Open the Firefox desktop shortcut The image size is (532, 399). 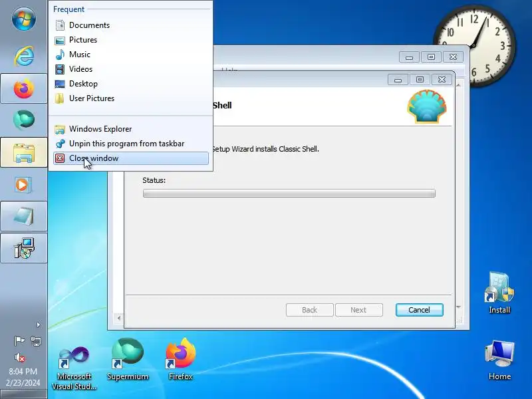point(180,360)
